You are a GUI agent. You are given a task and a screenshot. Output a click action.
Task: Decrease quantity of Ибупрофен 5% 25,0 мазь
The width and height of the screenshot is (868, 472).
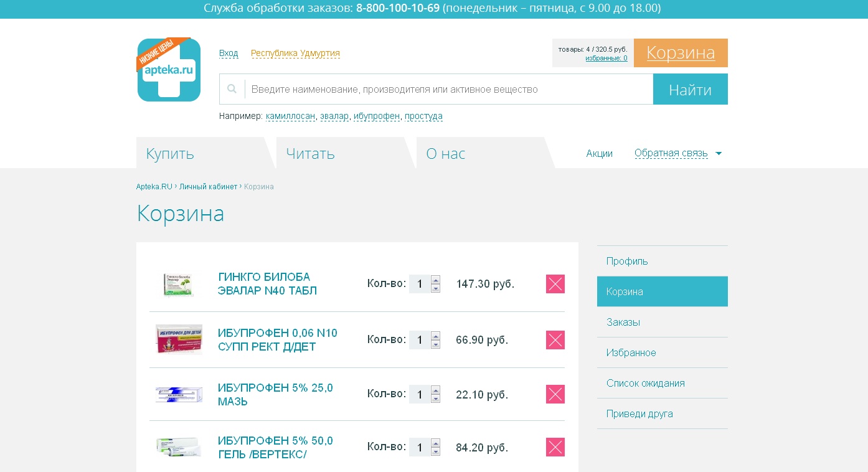pos(435,399)
